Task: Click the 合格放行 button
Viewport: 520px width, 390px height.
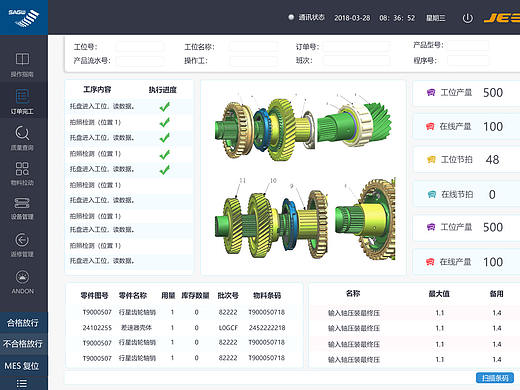Action: click(x=24, y=323)
